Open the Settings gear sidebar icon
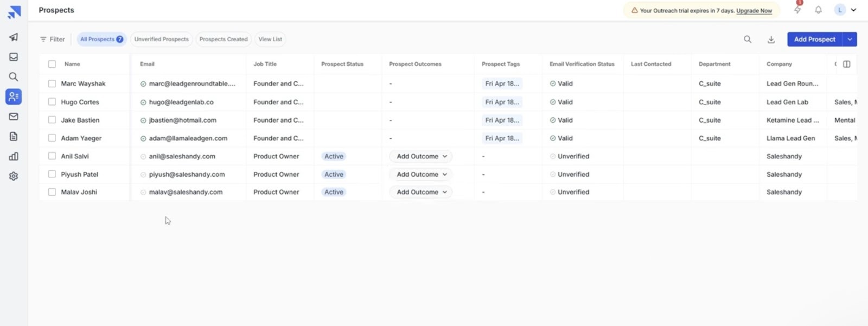The height and width of the screenshot is (326, 868). 14,176
